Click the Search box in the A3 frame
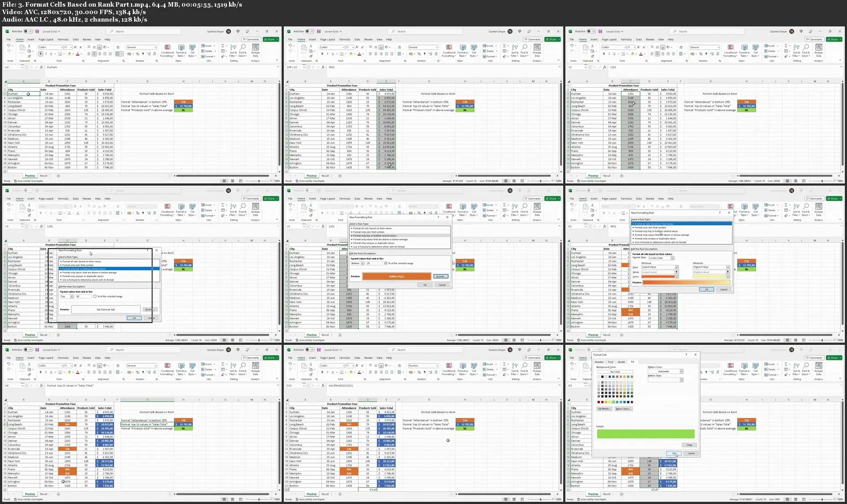Viewport: 847px width, 504px height. (143, 31)
